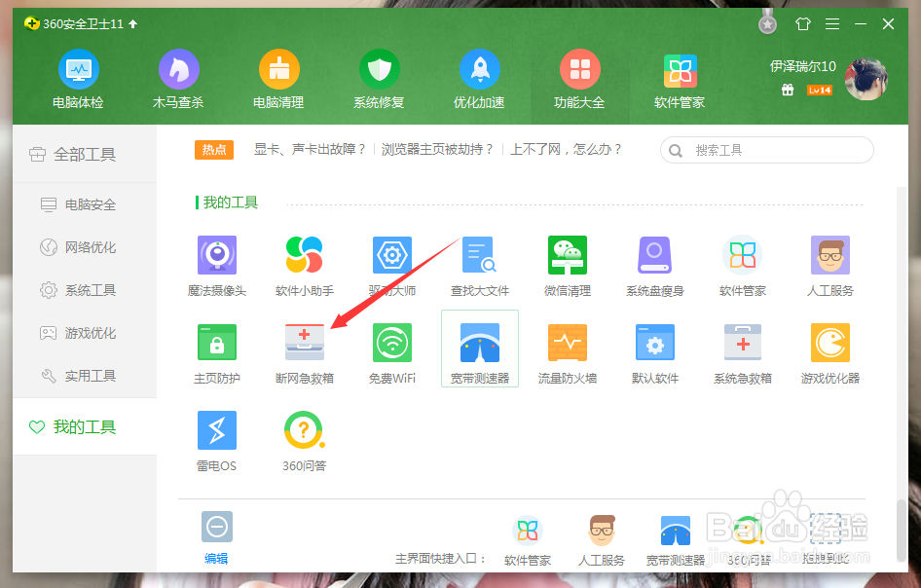This screenshot has height=588, width=921.
Task: Open 电脑清理 cleanup
Action: [279, 79]
